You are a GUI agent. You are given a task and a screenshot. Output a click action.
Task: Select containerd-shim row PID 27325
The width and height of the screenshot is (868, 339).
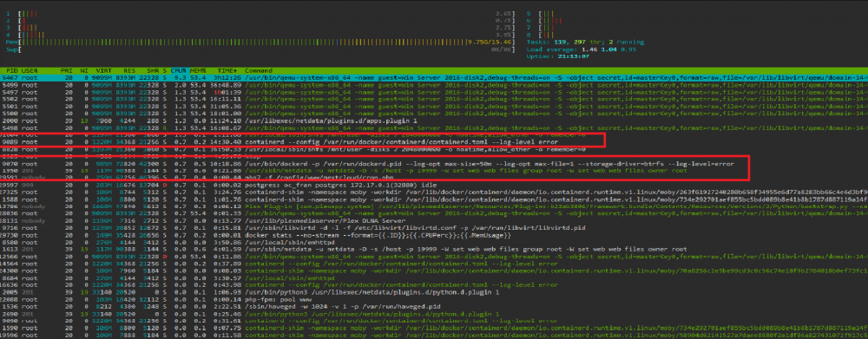[x=434, y=192]
